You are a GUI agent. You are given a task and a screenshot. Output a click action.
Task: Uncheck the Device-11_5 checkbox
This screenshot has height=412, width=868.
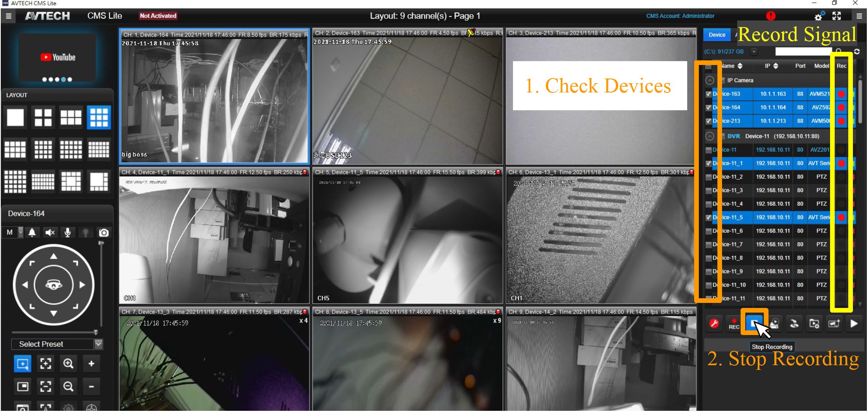tap(708, 217)
